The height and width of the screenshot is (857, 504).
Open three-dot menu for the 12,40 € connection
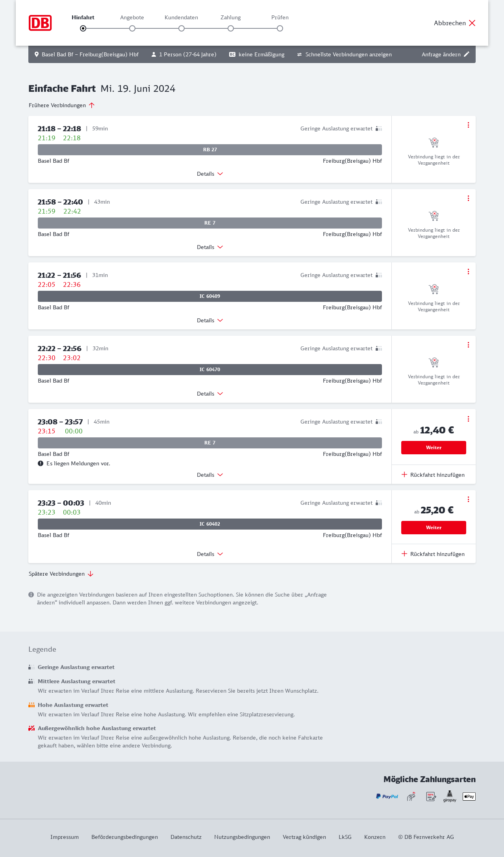468,419
